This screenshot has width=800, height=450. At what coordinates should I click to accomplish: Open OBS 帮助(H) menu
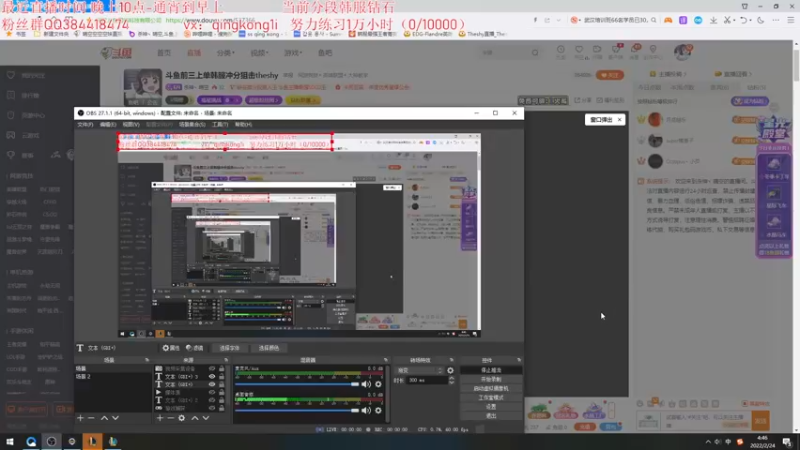[243, 124]
